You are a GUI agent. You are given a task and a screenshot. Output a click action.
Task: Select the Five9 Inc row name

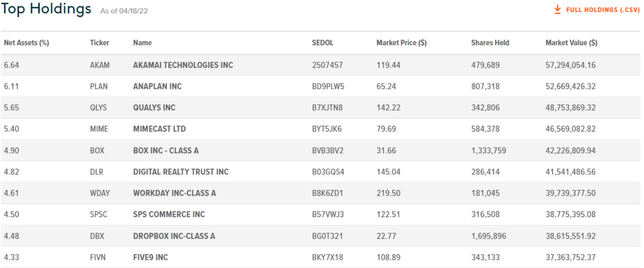tap(150, 257)
